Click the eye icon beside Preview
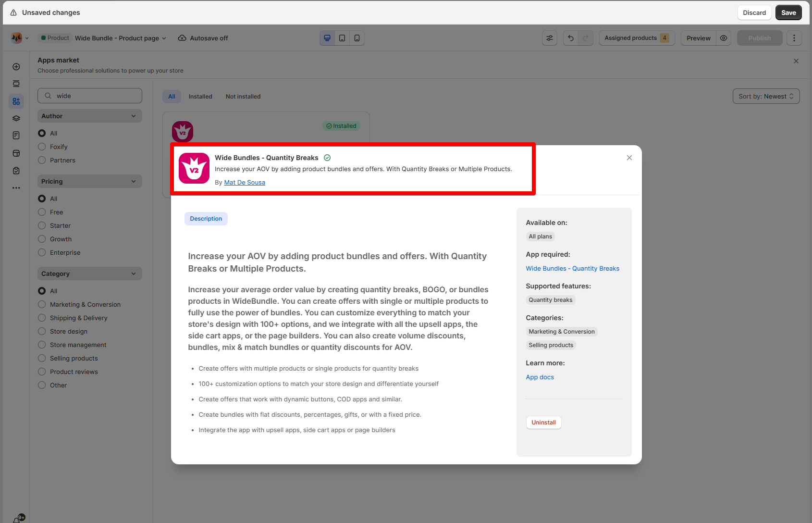812x523 pixels. [x=723, y=38]
